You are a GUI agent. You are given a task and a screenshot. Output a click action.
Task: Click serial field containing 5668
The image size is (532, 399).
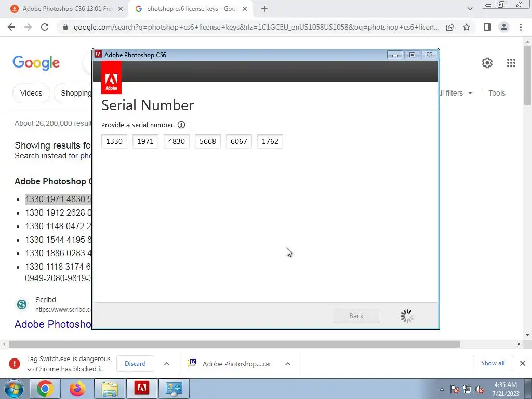208,141
